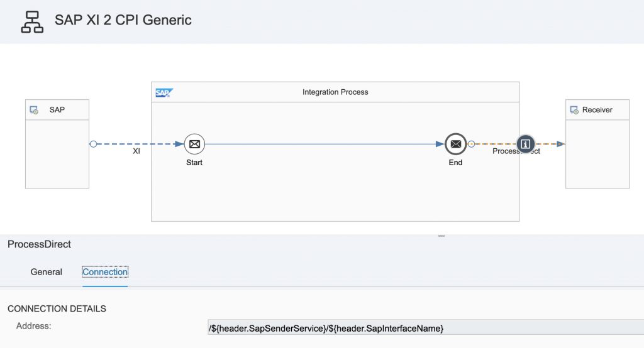Image resolution: width=644 pixels, height=348 pixels.
Task: Click the panel splitter handle above properties
Action: (x=441, y=236)
